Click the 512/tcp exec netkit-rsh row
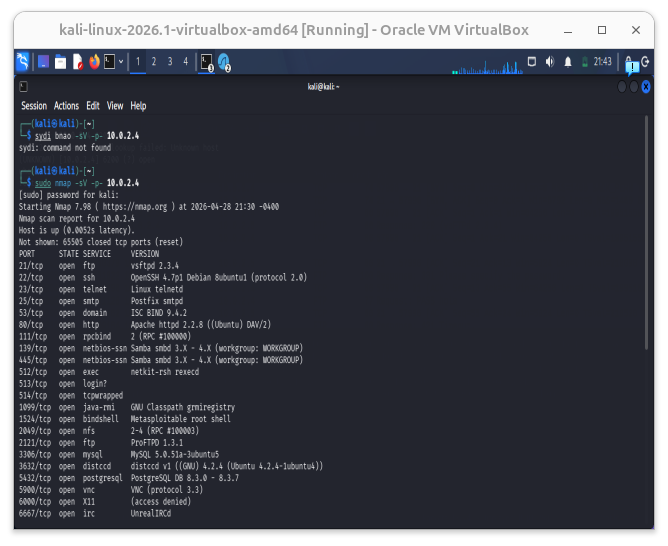 109,372
